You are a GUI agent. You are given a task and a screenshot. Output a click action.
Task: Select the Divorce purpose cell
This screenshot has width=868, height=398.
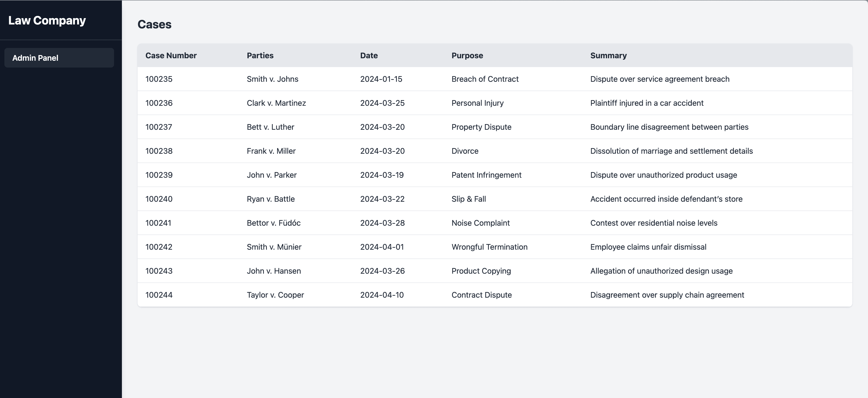[465, 151]
